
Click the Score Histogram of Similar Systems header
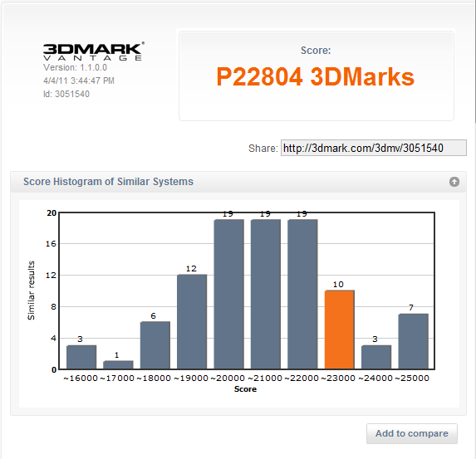pyautogui.click(x=108, y=182)
